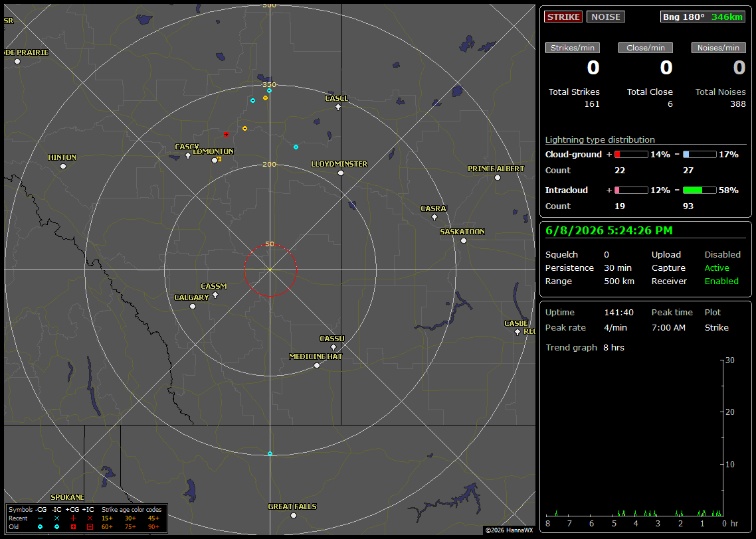Click the Bng 180° 346km bearing readout

click(x=702, y=17)
